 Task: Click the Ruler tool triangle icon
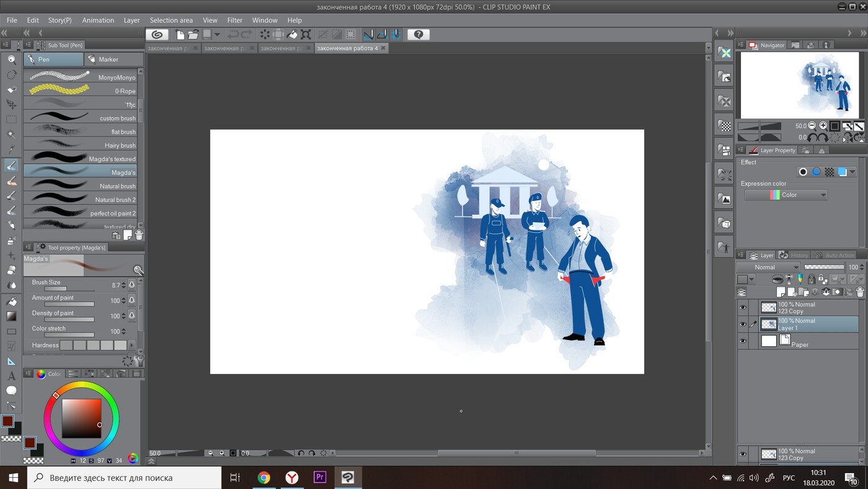[x=11, y=361]
